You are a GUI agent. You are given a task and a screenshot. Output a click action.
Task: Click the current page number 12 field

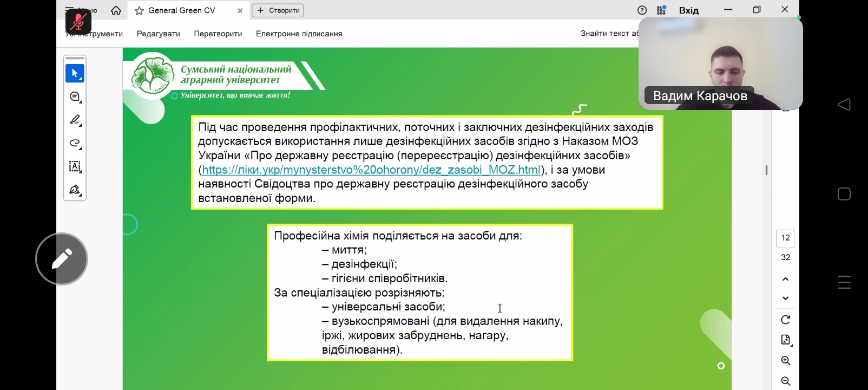tap(785, 238)
